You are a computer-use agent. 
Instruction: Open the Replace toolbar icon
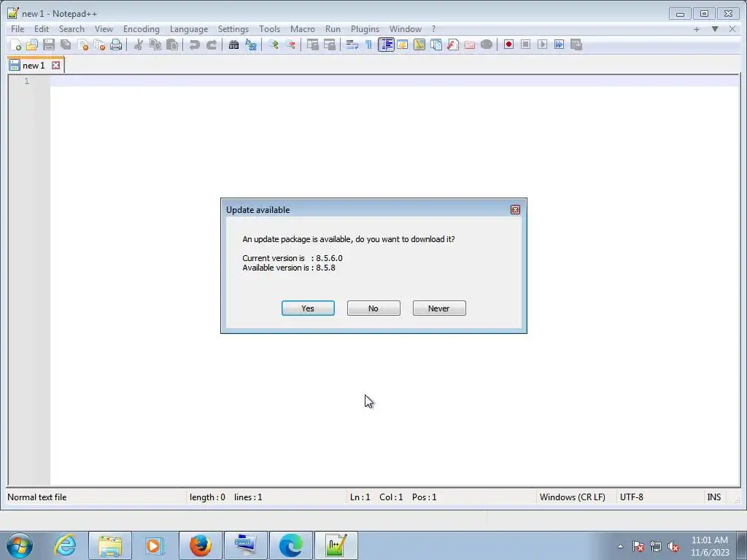251,44
